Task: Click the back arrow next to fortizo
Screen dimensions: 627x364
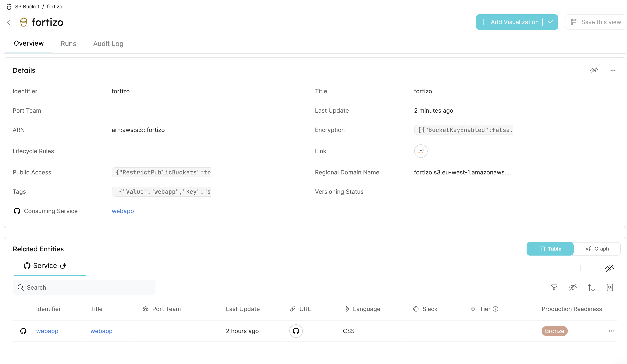Action: point(9,22)
